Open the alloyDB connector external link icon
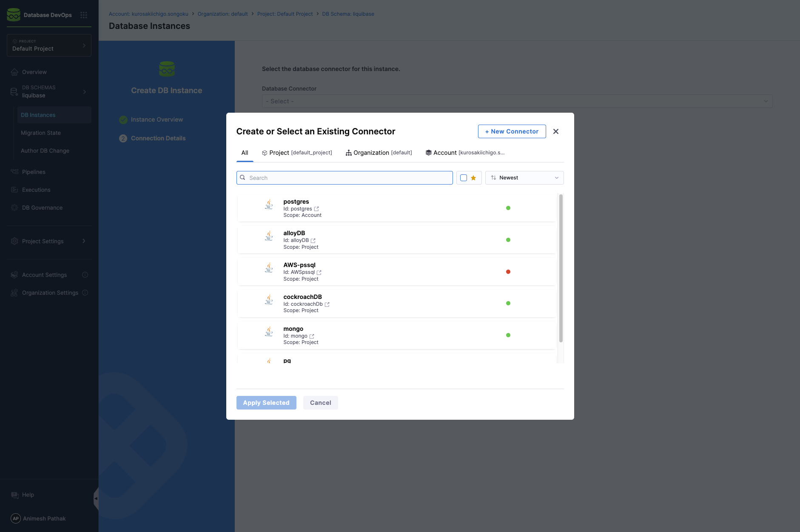The image size is (800, 532). coord(313,241)
